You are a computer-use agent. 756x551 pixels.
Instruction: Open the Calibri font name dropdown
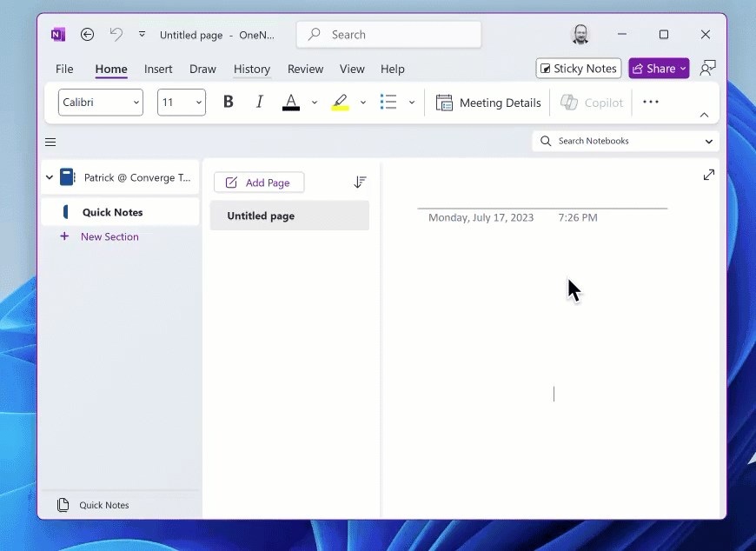tap(100, 103)
